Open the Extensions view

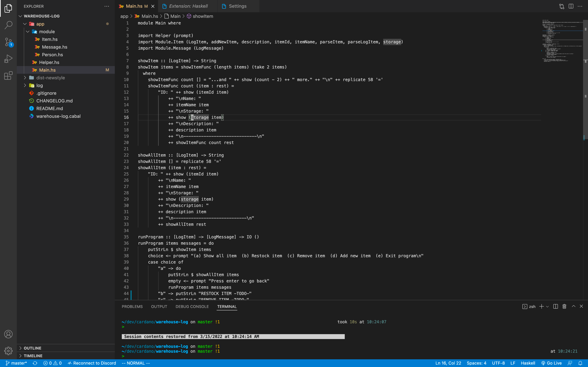tap(8, 75)
